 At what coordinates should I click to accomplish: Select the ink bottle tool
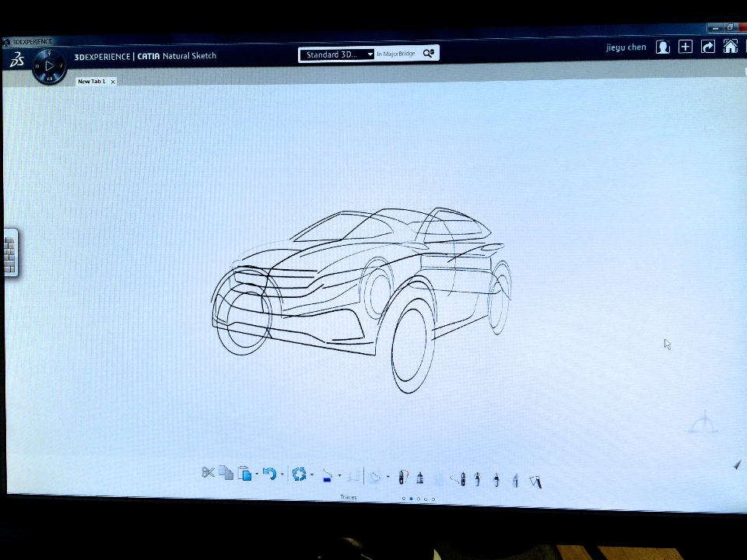coord(419,478)
